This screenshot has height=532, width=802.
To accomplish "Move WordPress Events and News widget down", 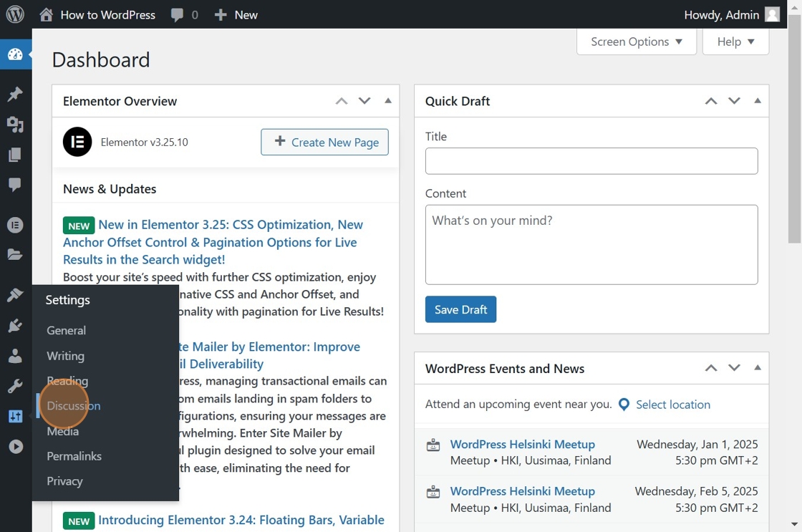I will coord(734,368).
